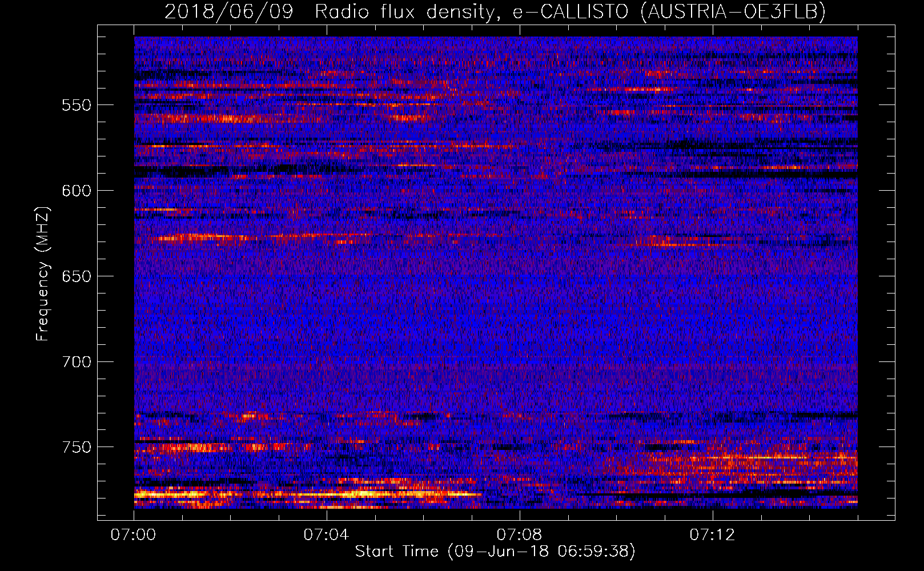Click the Frequency (MHZ) axis label

tap(43, 274)
